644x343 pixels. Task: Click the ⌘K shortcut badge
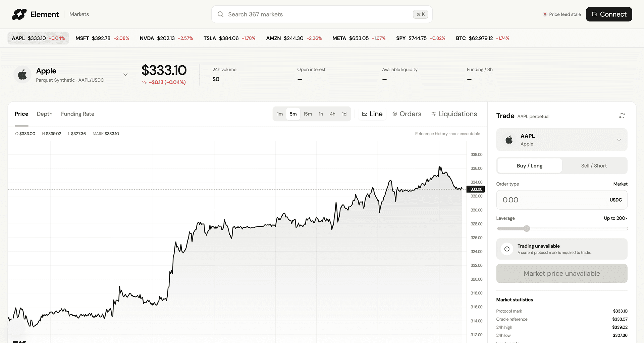coord(420,14)
